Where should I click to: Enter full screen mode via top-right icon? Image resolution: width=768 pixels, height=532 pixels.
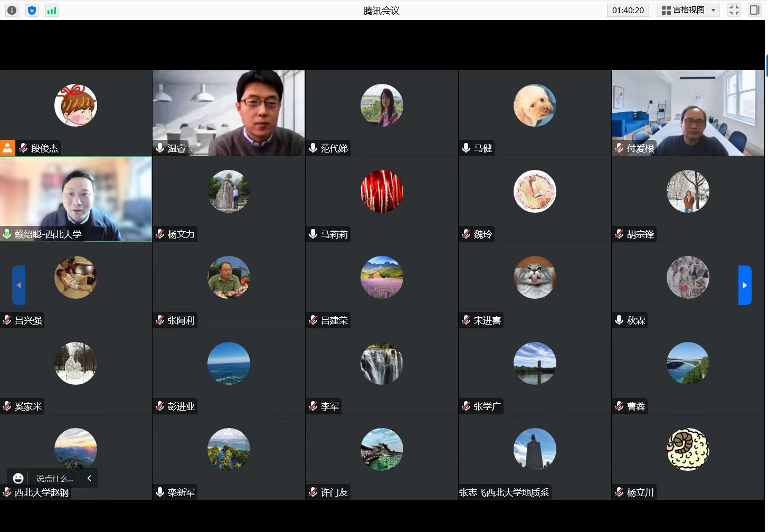[734, 10]
